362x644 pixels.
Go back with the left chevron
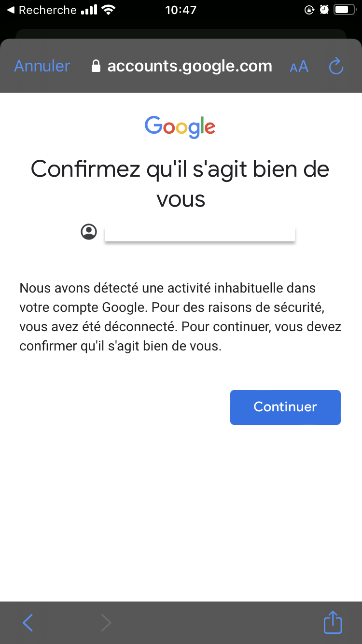(28, 623)
